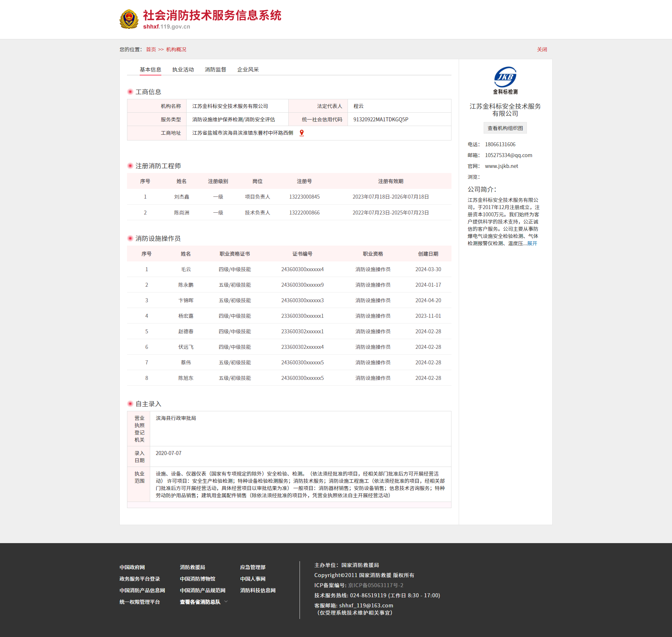Open 统一权限管理平台 footer link
The width and height of the screenshot is (672, 637).
click(140, 602)
